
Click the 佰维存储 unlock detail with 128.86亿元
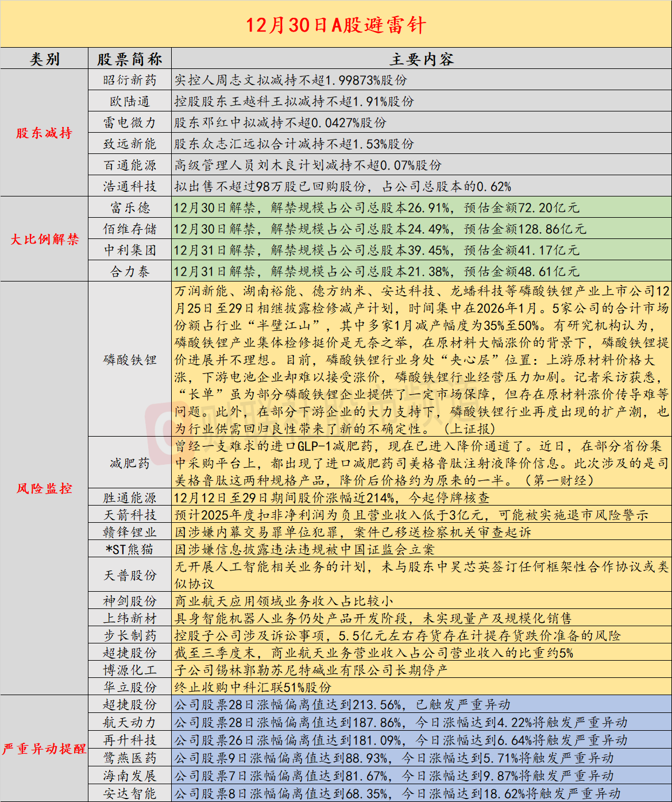point(380,229)
